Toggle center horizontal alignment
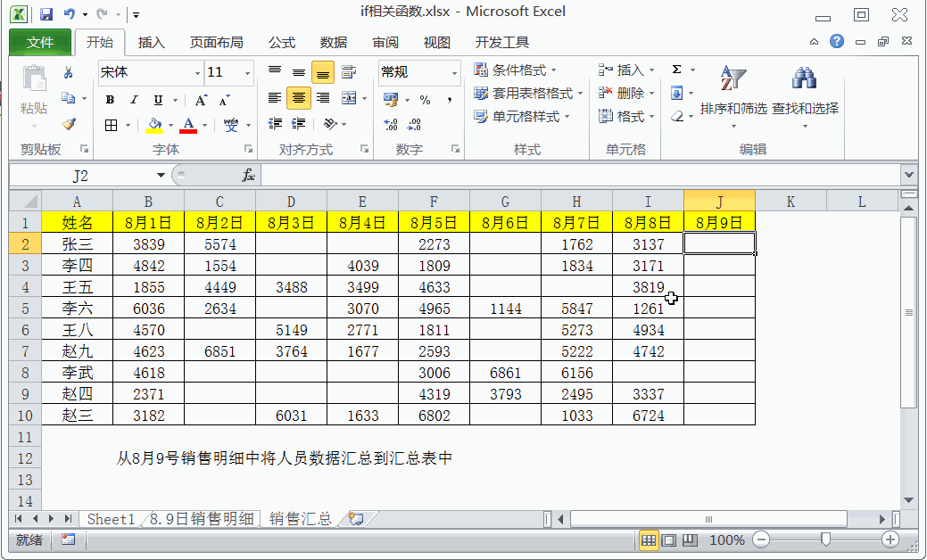 [x=299, y=98]
